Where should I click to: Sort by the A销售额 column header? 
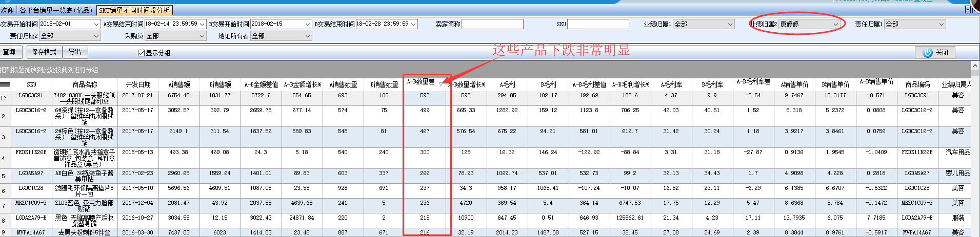pyautogui.click(x=179, y=84)
